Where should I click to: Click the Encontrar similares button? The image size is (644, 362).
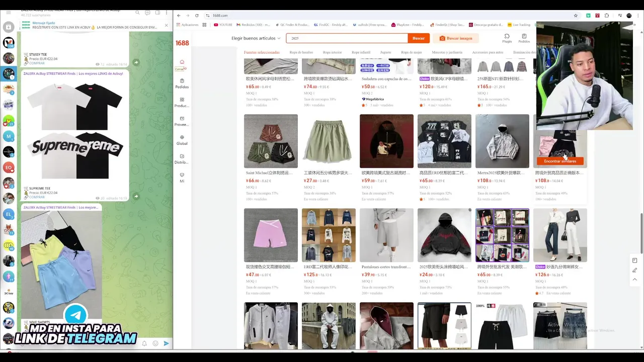pos(560,161)
